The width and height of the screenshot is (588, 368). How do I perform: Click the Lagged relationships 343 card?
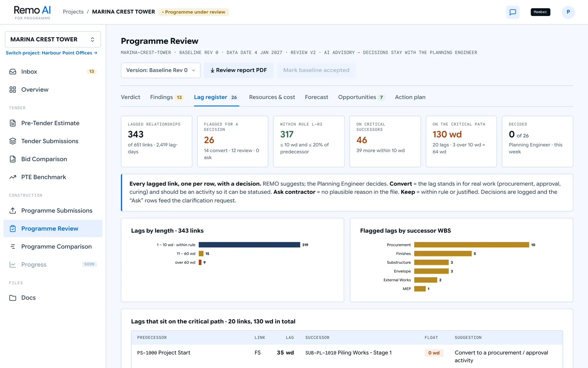[156, 141]
